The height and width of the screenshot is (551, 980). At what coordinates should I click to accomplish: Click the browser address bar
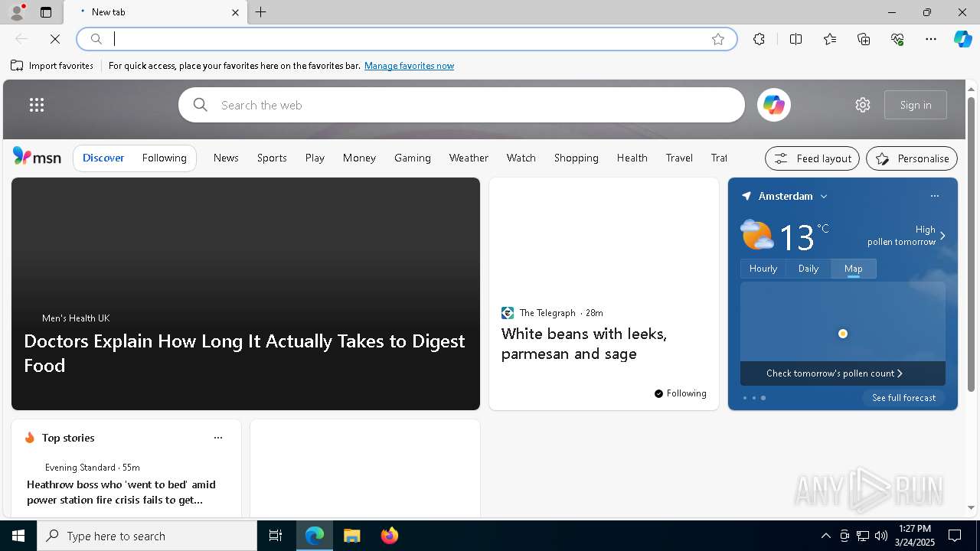coord(406,39)
